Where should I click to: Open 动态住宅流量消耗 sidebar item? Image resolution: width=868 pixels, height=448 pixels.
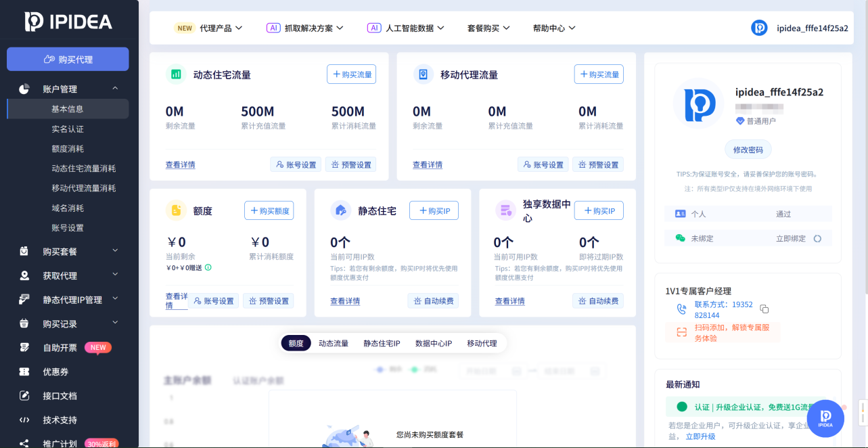pos(84,169)
